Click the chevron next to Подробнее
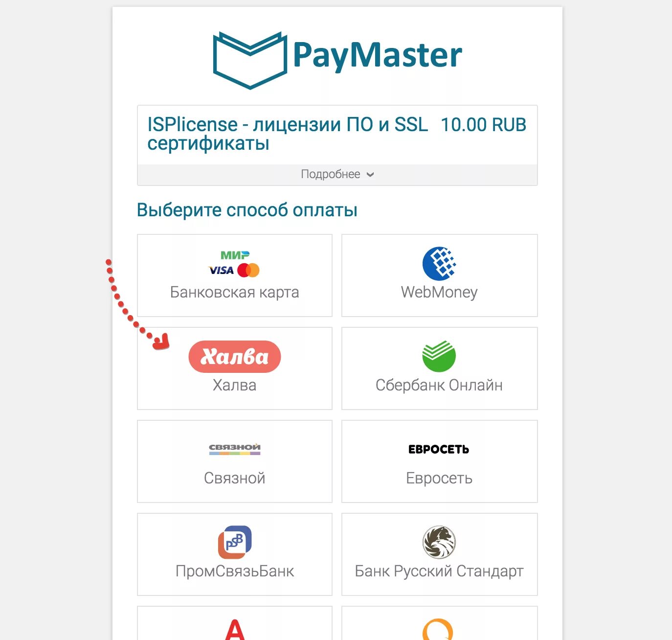Viewport: 672px width, 640px height. coord(370,175)
